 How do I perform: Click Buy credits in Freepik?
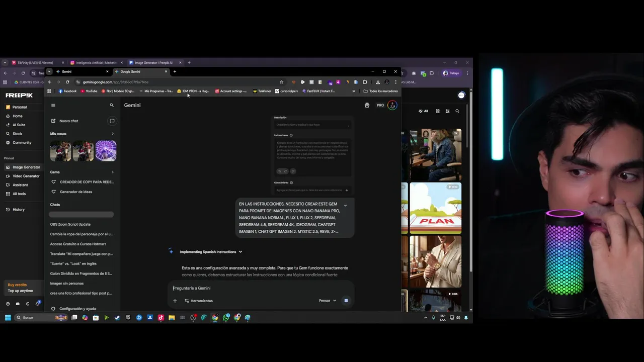(17, 285)
